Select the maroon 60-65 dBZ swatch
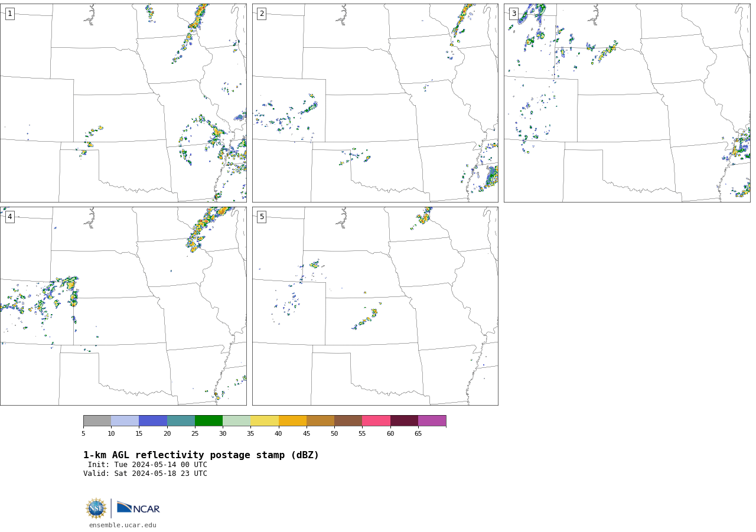 [x=404, y=421]
